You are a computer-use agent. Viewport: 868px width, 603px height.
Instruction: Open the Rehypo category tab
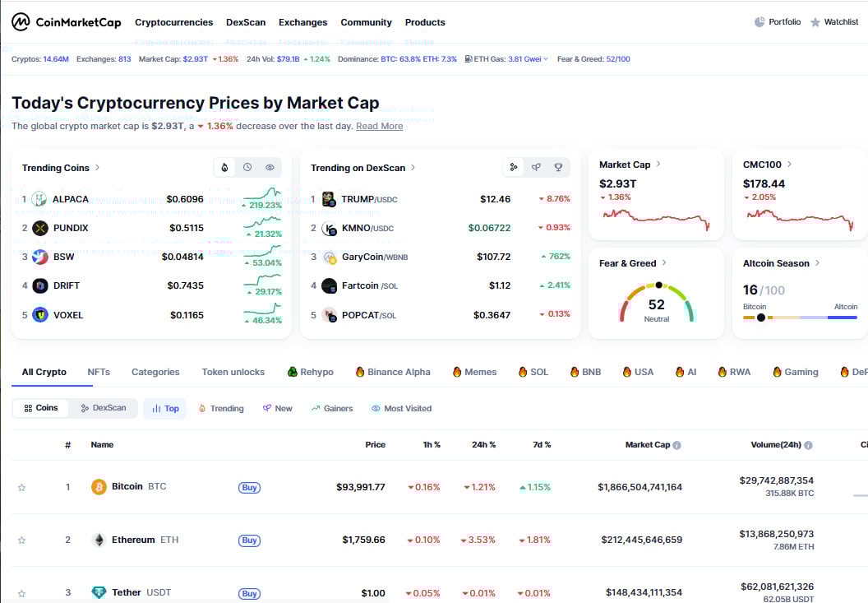click(311, 372)
